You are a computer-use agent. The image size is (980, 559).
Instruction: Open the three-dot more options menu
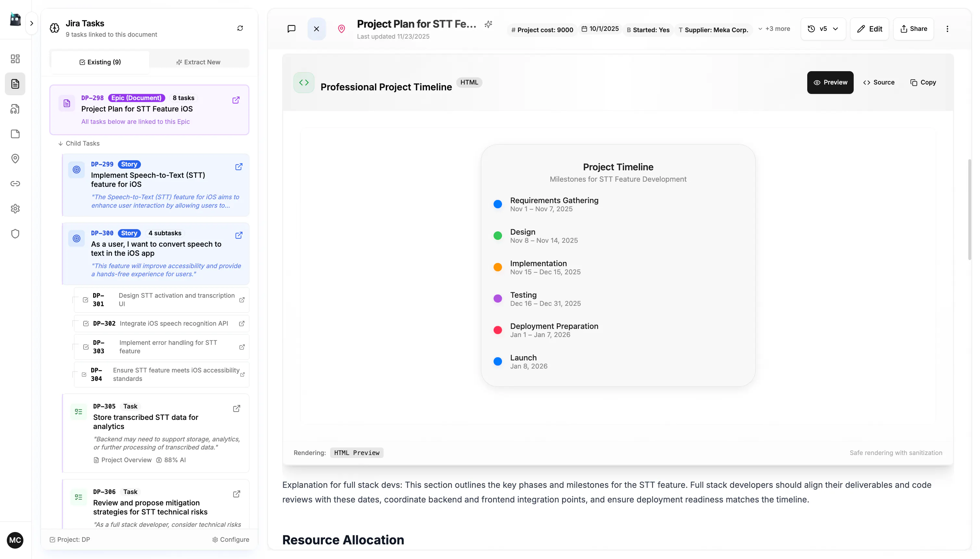click(x=948, y=29)
